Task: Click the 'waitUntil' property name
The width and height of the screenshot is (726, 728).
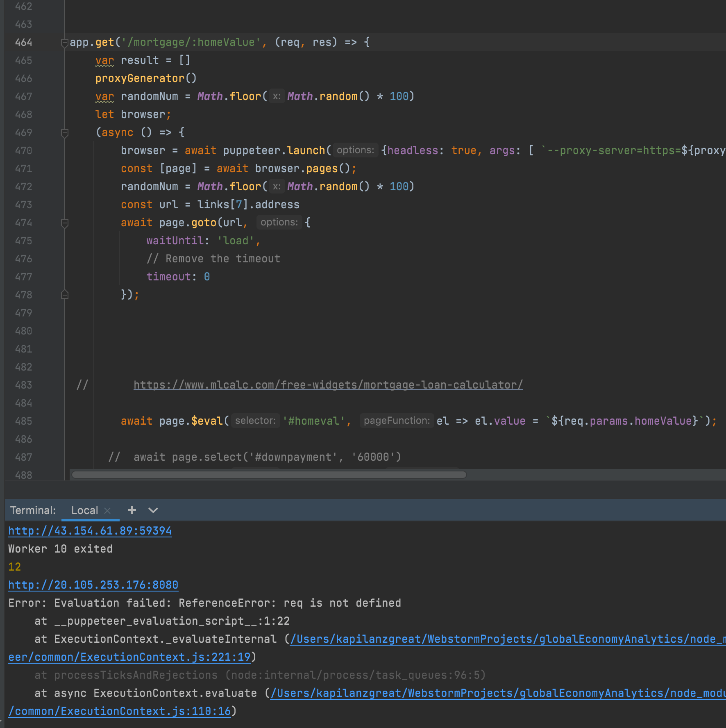Action: click(x=175, y=241)
